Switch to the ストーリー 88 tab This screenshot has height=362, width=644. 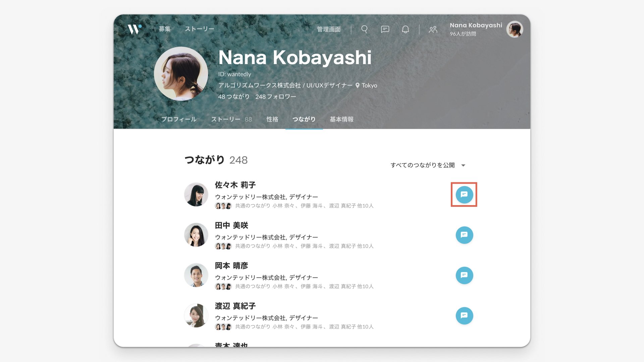coord(231,119)
